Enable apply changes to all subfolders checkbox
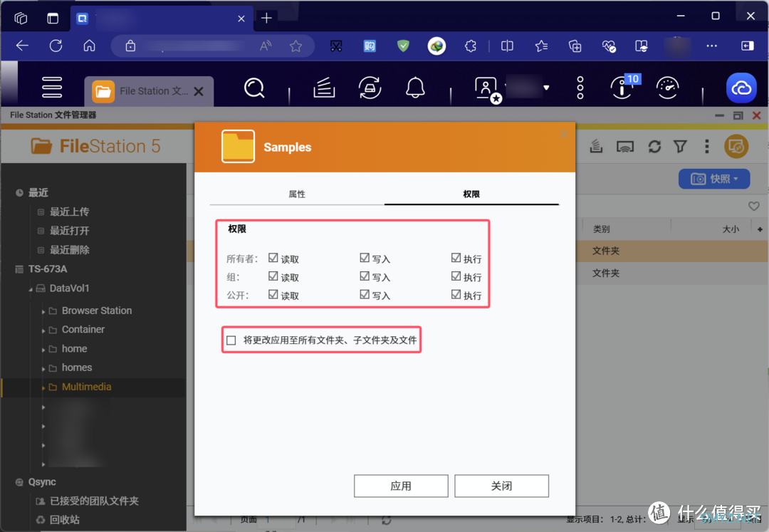This screenshot has height=532, width=769. (x=231, y=340)
